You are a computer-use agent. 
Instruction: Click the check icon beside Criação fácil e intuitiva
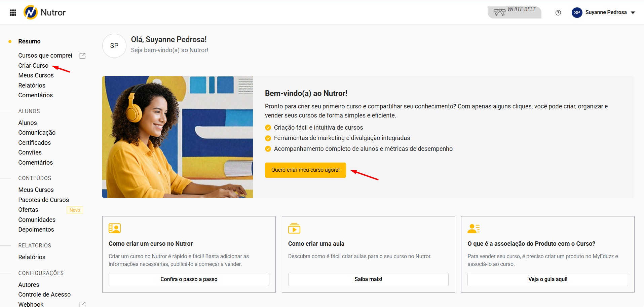pyautogui.click(x=268, y=128)
